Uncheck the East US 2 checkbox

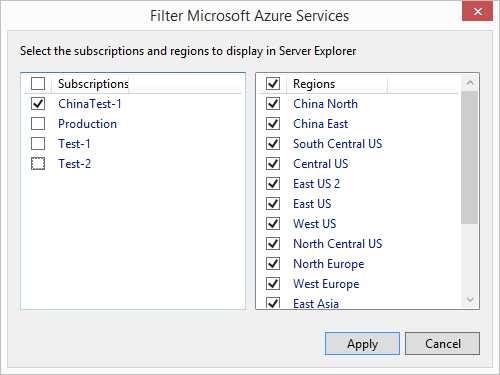pyautogui.click(x=273, y=184)
